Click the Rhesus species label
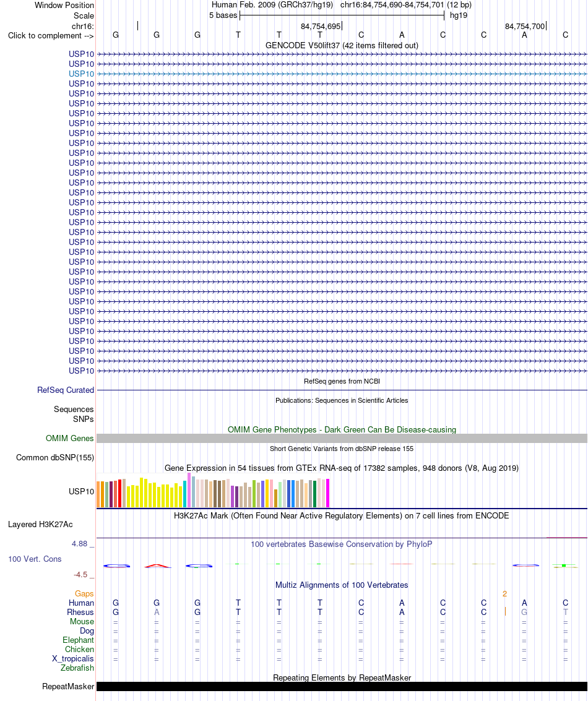The height and width of the screenshot is (701, 588). 80,612
